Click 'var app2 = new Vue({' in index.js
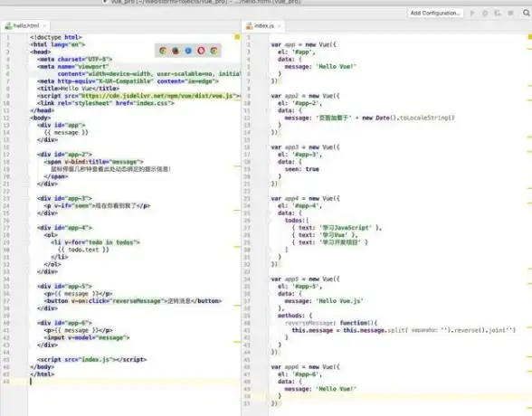 pos(306,96)
